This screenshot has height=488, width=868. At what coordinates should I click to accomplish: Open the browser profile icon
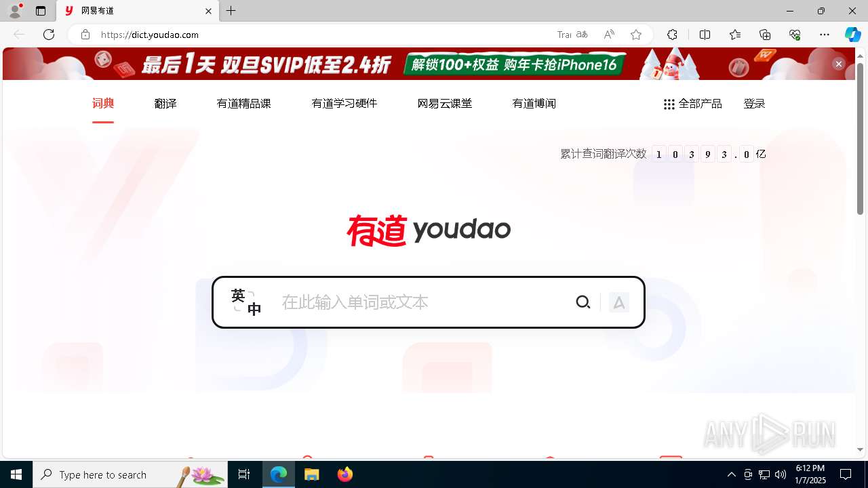coord(15,11)
